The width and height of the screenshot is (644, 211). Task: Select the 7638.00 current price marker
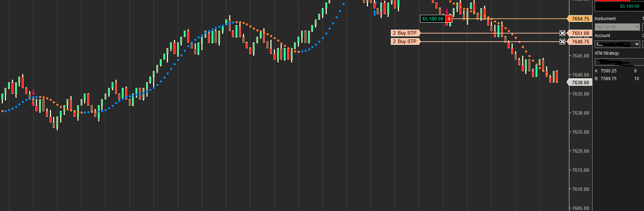(579, 83)
